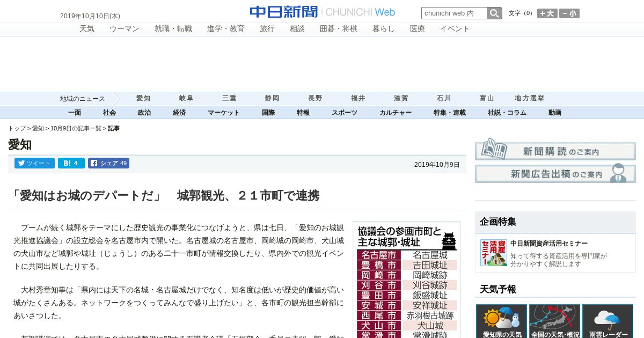
Task: Decrease text size with 小 button
Action: pos(569,13)
